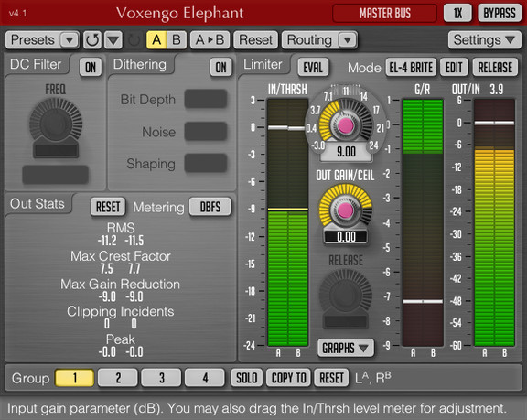Click the IN/THRSH level meter
527x420 pixels.
[x=288, y=222]
